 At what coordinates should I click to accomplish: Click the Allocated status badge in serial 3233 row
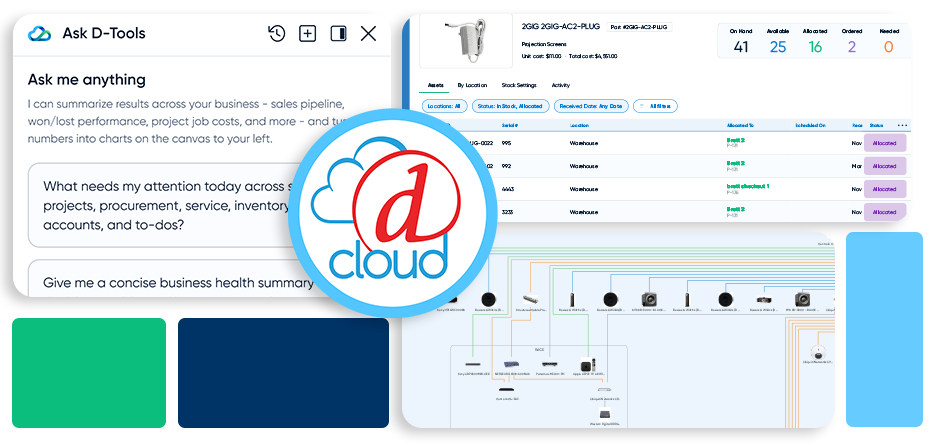[x=885, y=212]
